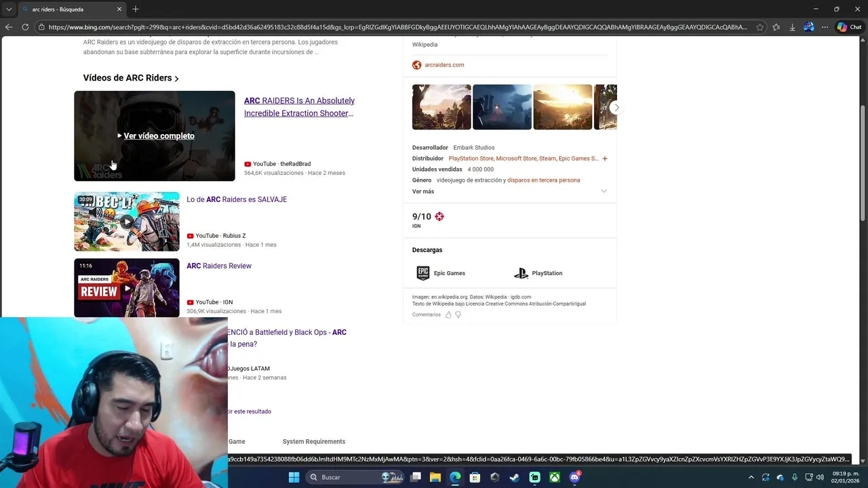Open Microsoft Store from the taskbar
The width and height of the screenshot is (868, 488).
pyautogui.click(x=475, y=477)
